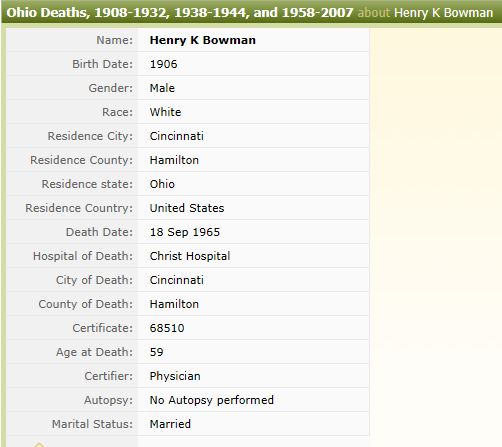Image resolution: width=502 pixels, height=447 pixels.
Task: Click the Ohio residence state value
Action: coord(162,184)
